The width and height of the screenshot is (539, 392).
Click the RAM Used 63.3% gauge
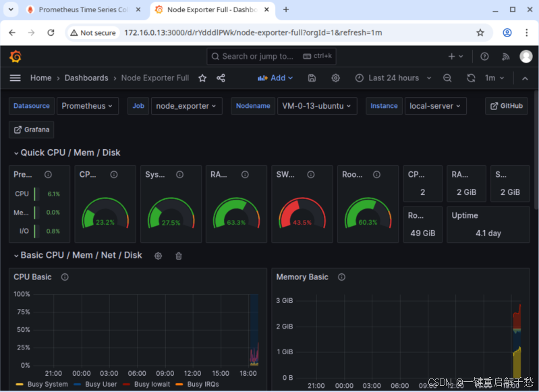(236, 213)
